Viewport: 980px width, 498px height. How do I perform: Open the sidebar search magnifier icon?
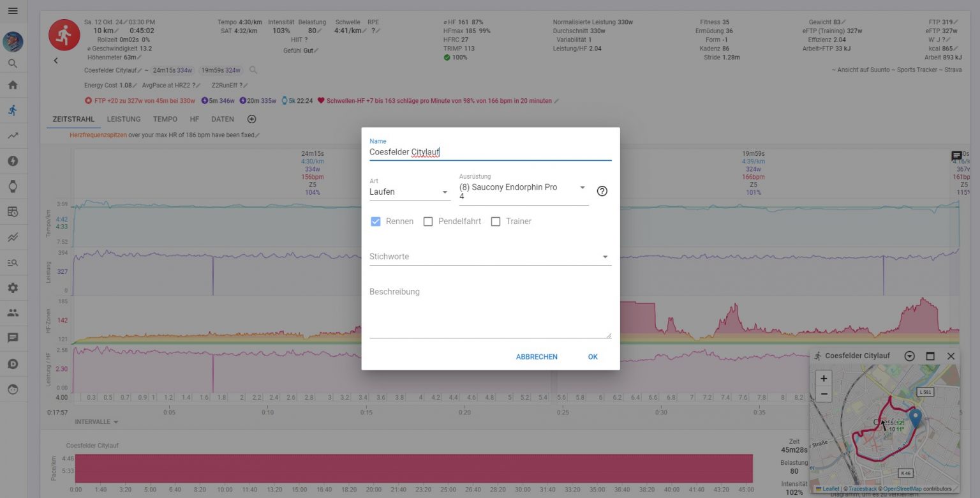click(x=13, y=63)
